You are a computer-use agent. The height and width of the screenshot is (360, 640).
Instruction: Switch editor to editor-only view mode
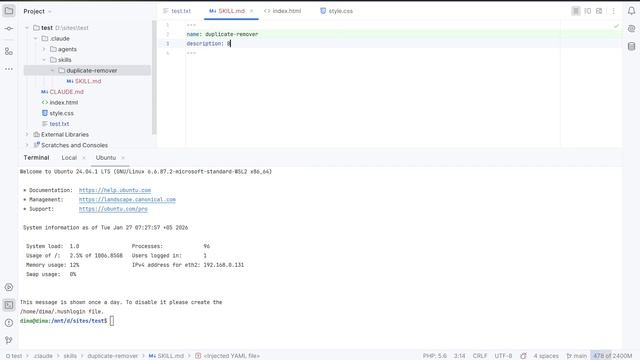[x=576, y=11]
